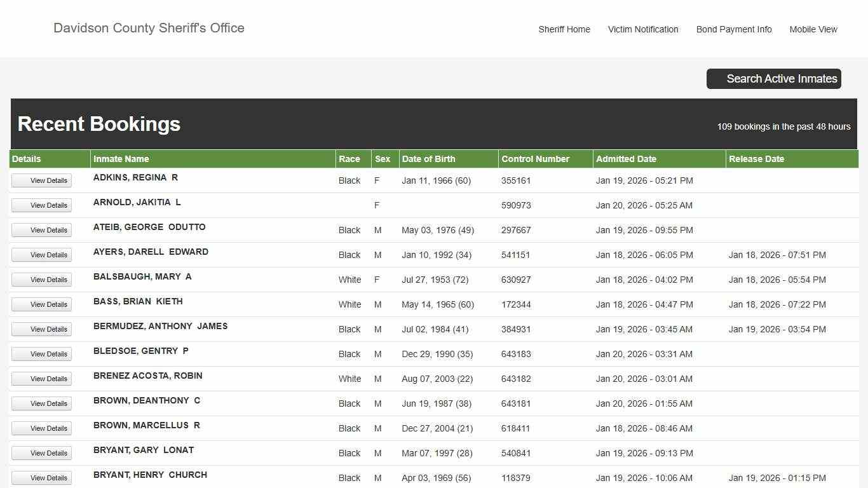
Task: Open details for Ateib, George Odutto
Action: click(x=42, y=230)
